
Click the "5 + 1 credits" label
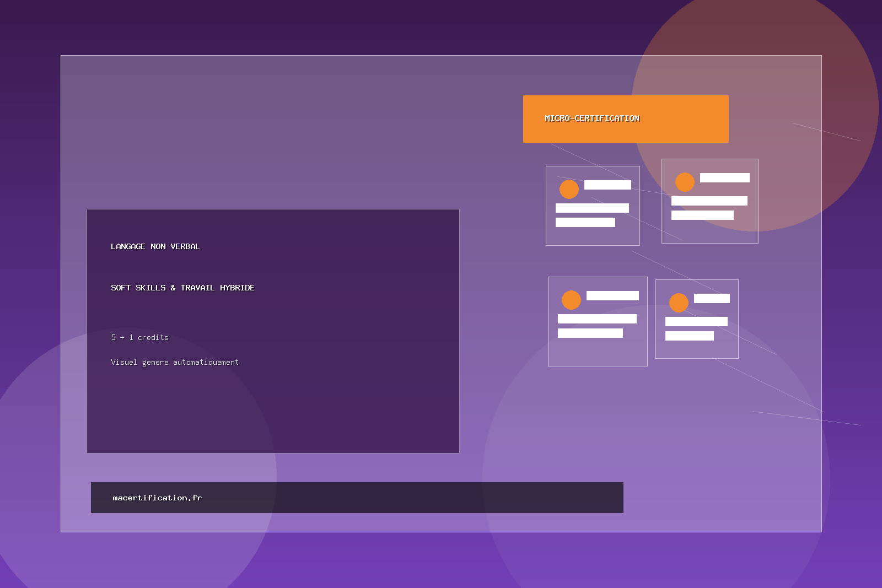point(139,337)
